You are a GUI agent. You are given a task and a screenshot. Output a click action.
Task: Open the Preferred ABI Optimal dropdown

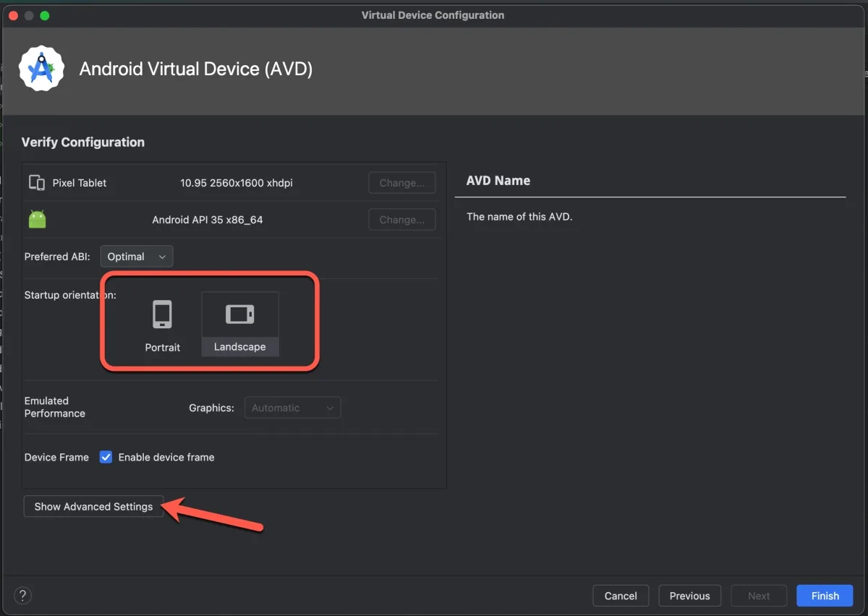(136, 257)
